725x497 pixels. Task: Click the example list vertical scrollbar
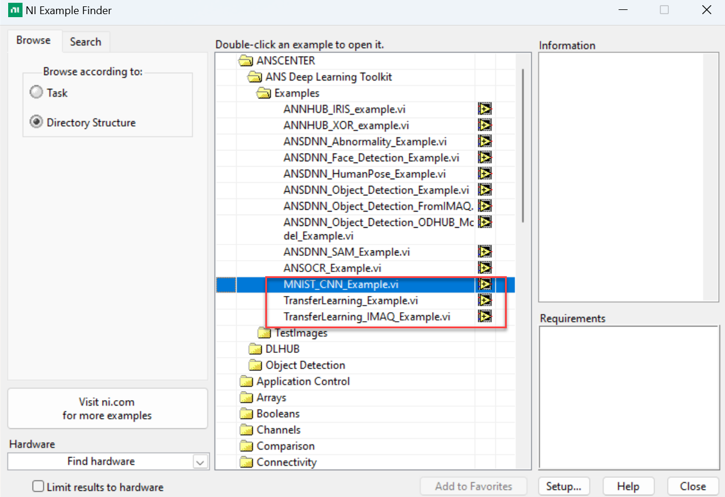(x=523, y=150)
